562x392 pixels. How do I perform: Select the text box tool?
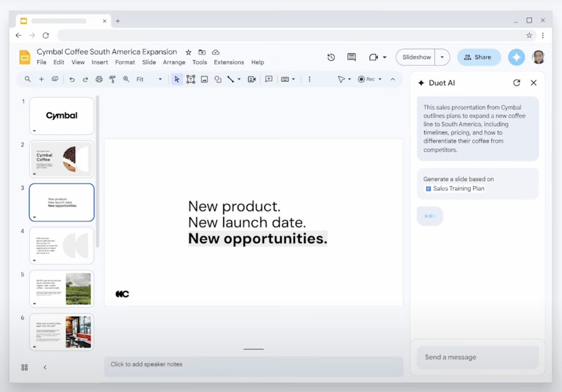tap(191, 79)
